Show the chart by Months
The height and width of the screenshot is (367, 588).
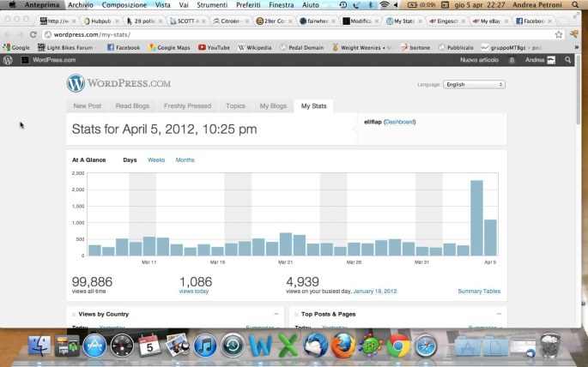pos(185,160)
